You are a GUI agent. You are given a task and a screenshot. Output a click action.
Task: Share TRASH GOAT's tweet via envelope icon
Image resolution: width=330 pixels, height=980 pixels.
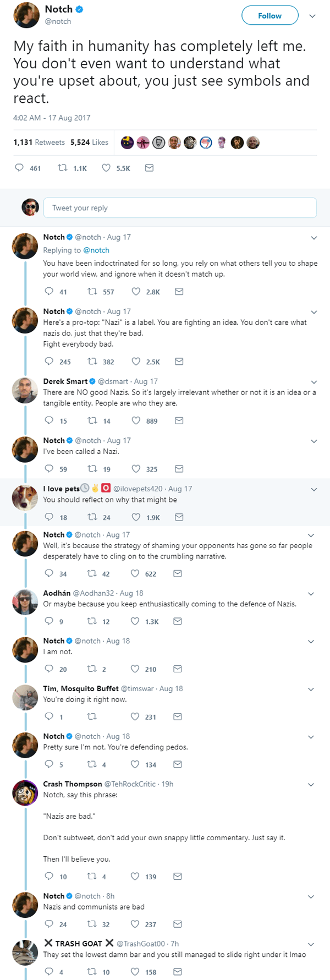(178, 972)
